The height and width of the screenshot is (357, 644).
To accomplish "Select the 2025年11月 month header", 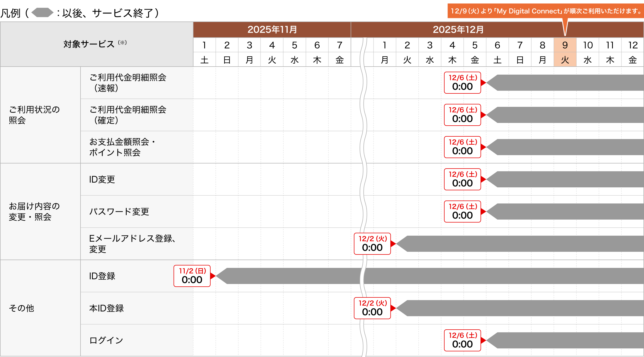I will [272, 30].
